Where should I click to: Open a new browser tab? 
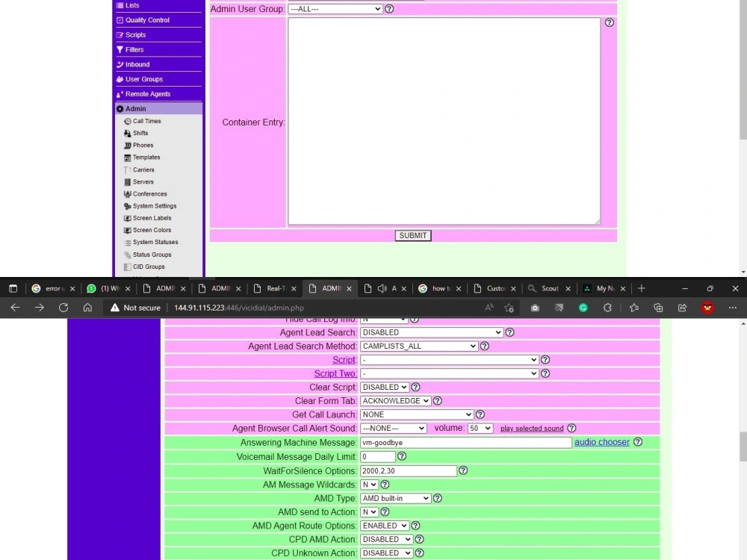tap(641, 288)
